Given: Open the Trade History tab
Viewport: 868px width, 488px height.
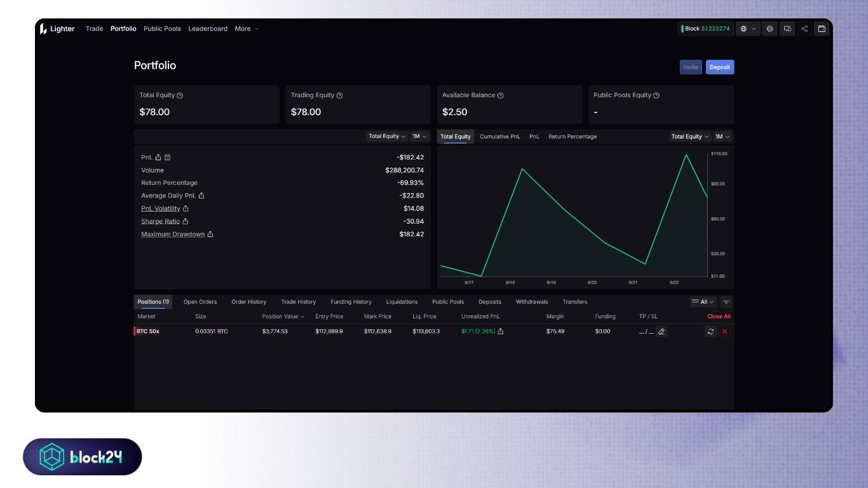Looking at the screenshot, I should (298, 302).
